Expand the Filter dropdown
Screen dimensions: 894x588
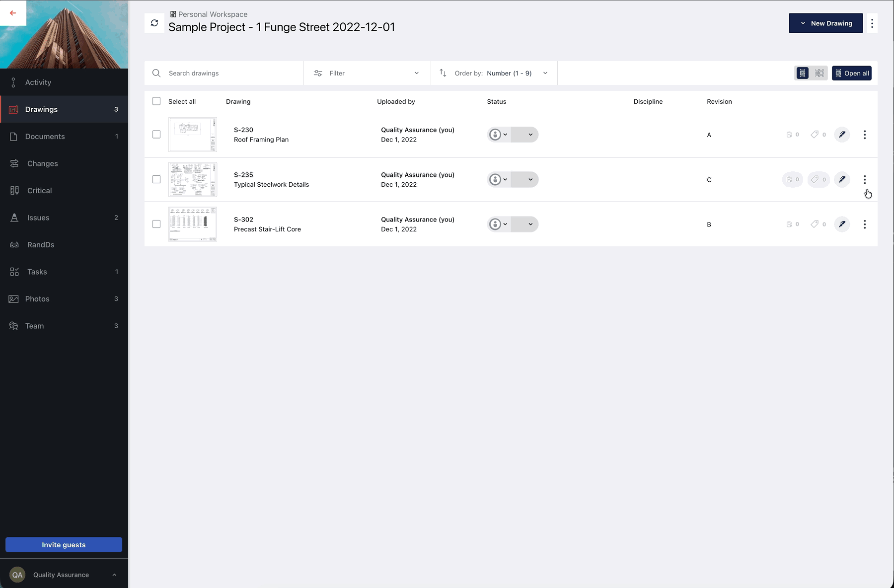click(367, 73)
